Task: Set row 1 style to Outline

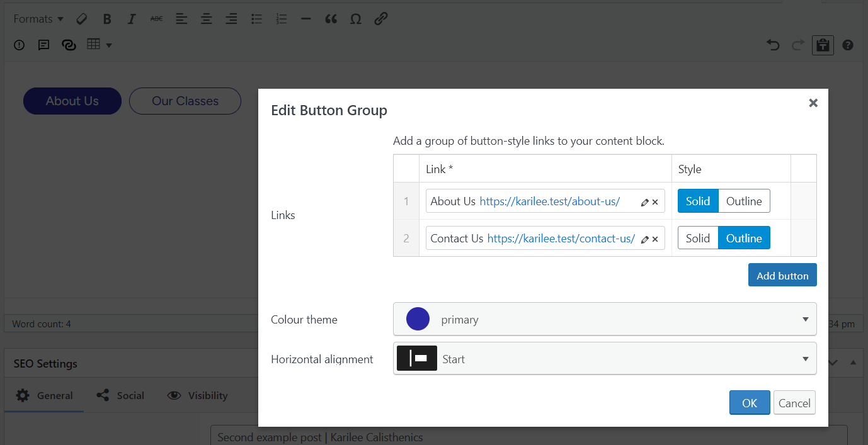Action: [744, 201]
